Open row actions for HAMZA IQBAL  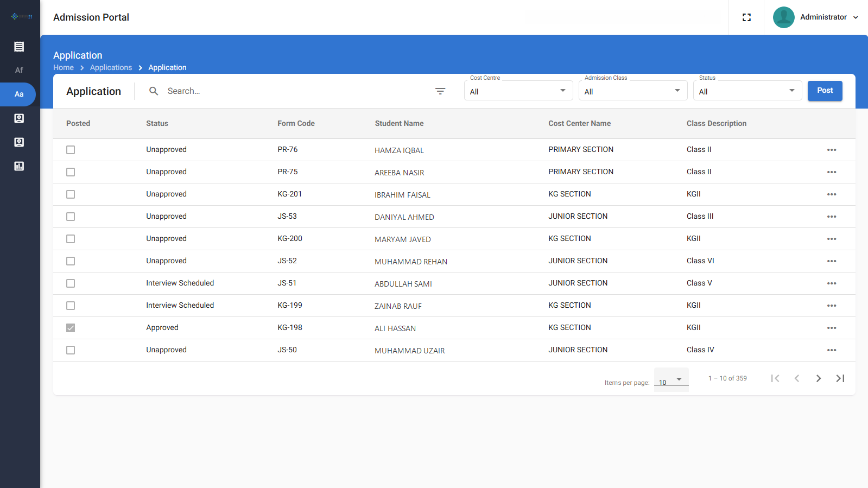(x=832, y=150)
